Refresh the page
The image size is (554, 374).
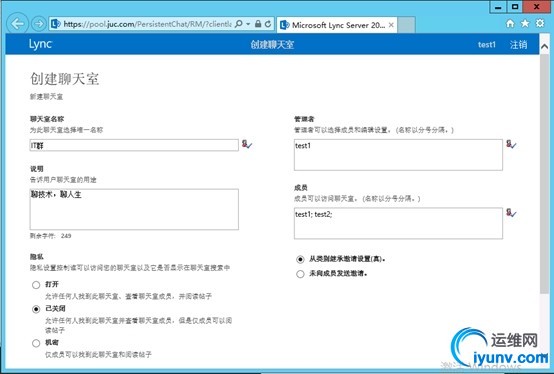(268, 24)
